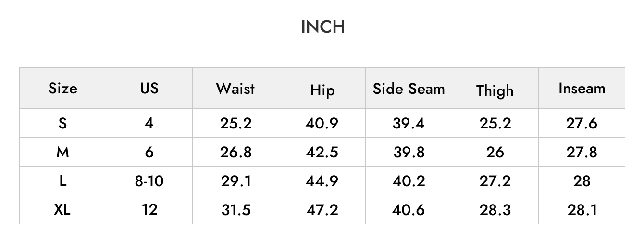Click the Thigh column header
This screenshot has height=231, width=644.
pos(495,90)
